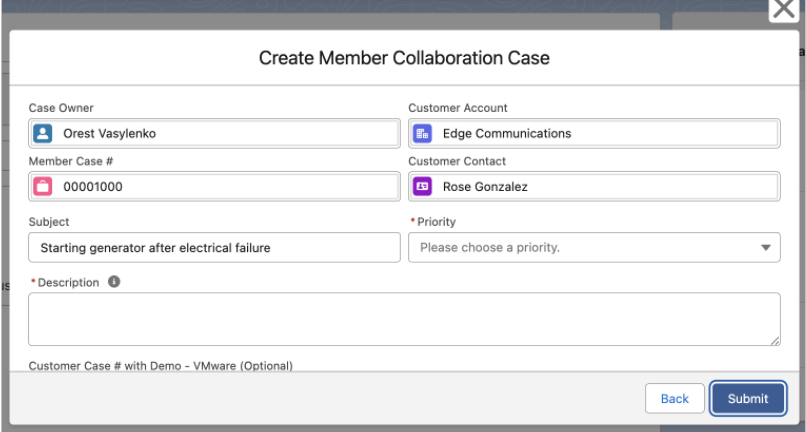Click the pink Member Case briefcase icon

[x=42, y=186]
